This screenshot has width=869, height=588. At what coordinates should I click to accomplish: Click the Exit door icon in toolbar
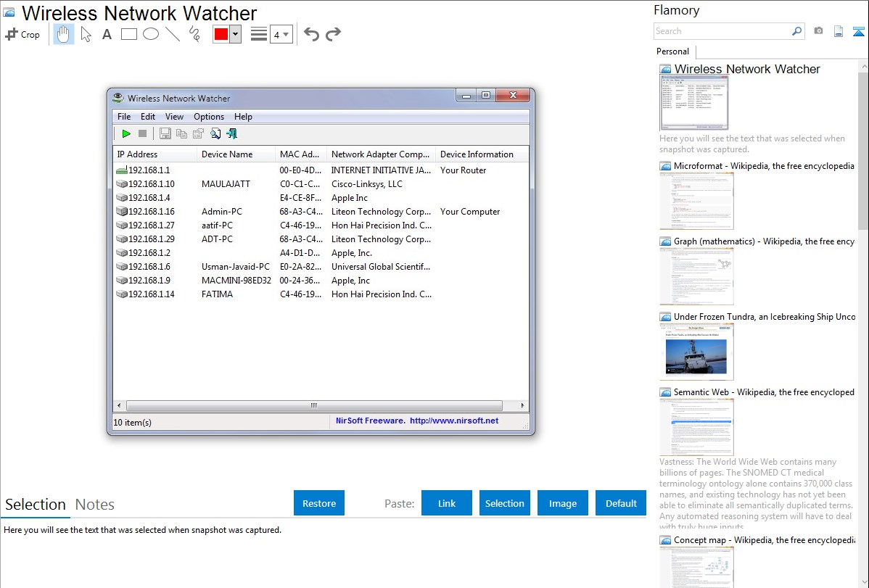(x=231, y=133)
